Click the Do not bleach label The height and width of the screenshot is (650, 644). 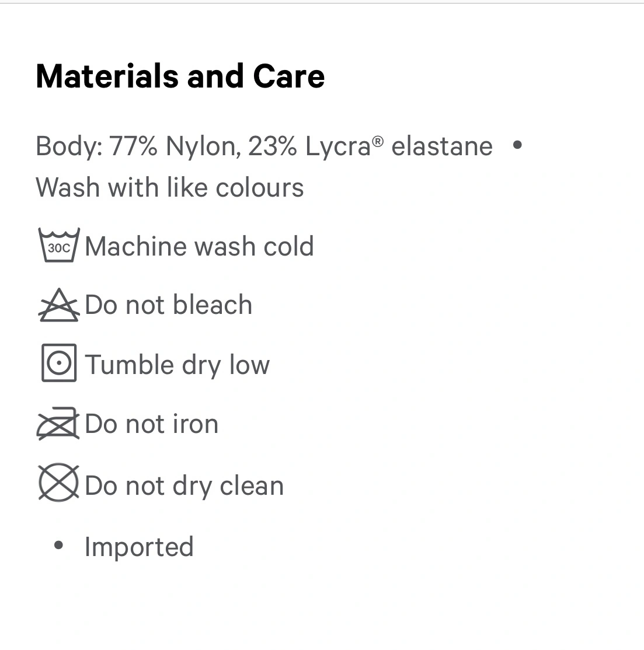[x=168, y=305]
